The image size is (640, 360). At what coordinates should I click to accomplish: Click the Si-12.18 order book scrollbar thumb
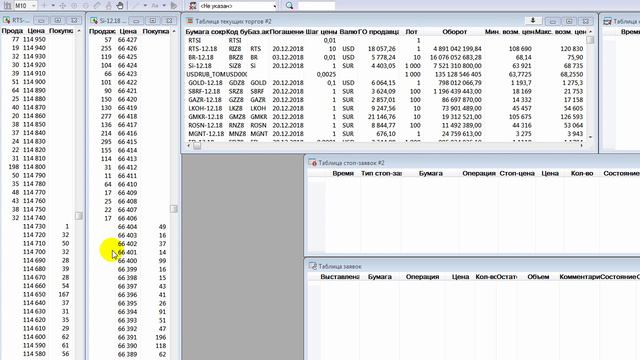(x=174, y=209)
